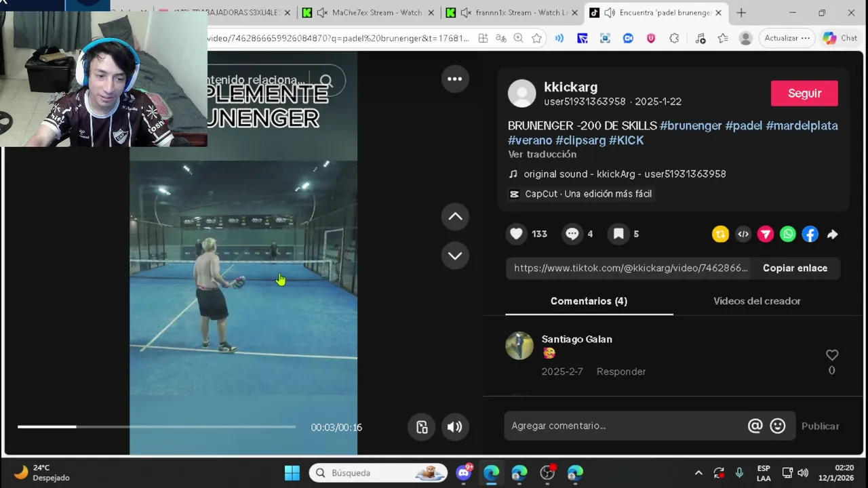
Task: Click the clip icon beside the volume button
Action: [x=422, y=427]
